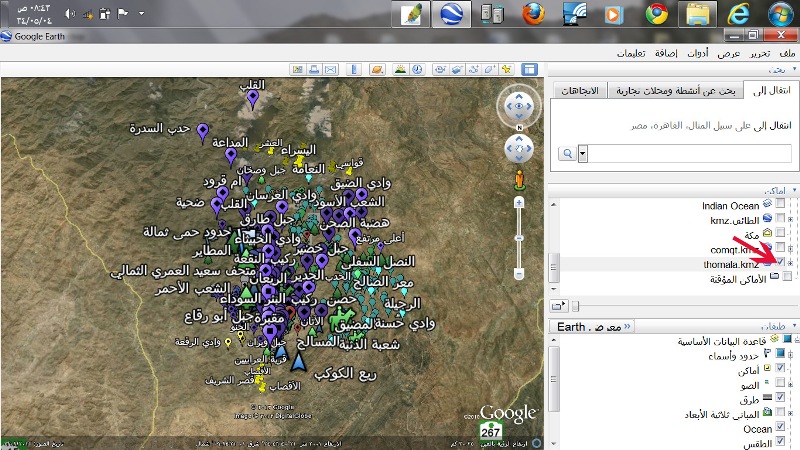Image resolution: width=800 pixels, height=450 pixels.
Task: Toggle sunlight across the landscape
Action: point(401,69)
